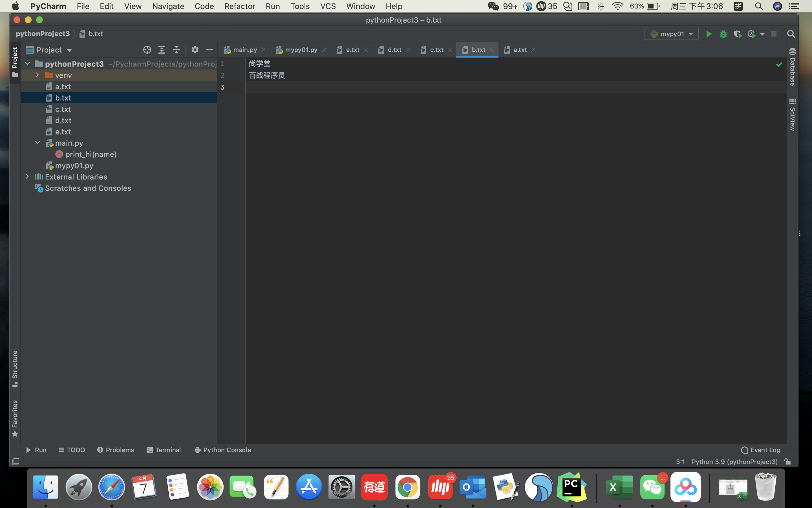Open the Project view dropdown
Viewport: 812px width, 508px height.
69,51
